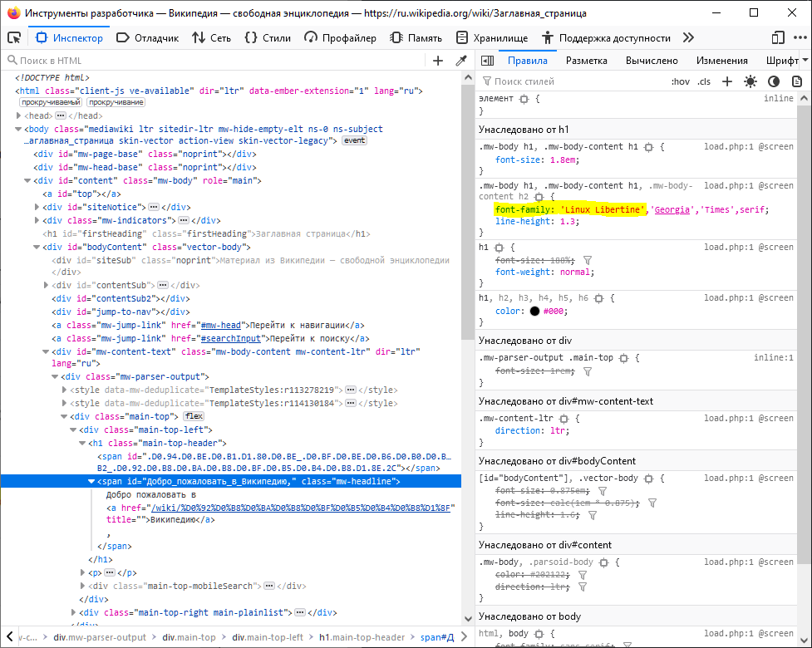This screenshot has width=812, height=648.
Task: Follow the #searchInput href link
Action: (x=230, y=339)
